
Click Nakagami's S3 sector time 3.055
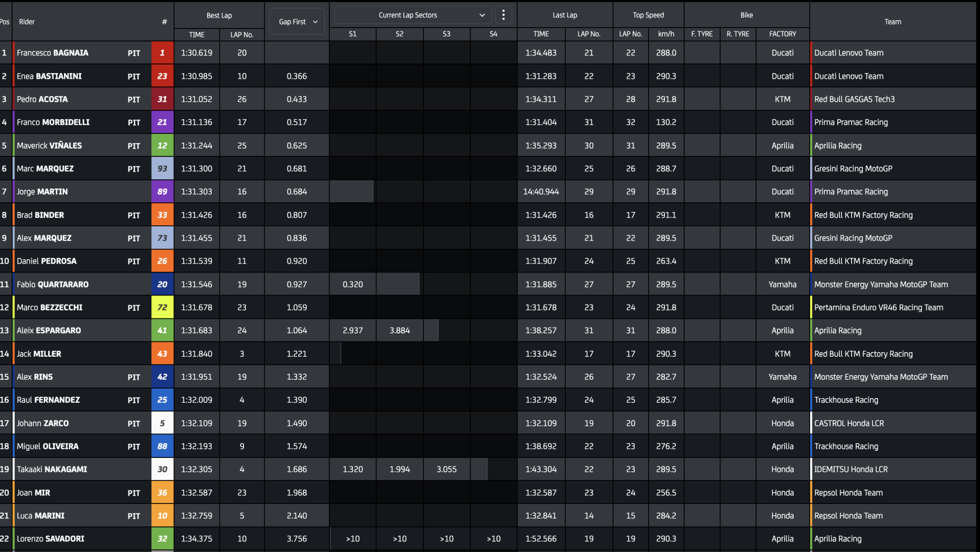(447, 469)
